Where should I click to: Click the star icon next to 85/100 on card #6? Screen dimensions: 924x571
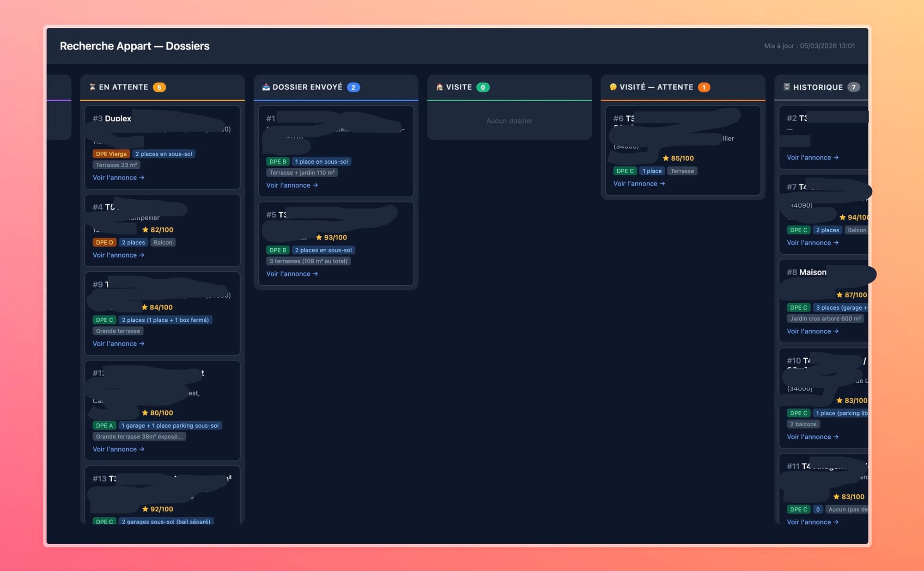tap(665, 158)
